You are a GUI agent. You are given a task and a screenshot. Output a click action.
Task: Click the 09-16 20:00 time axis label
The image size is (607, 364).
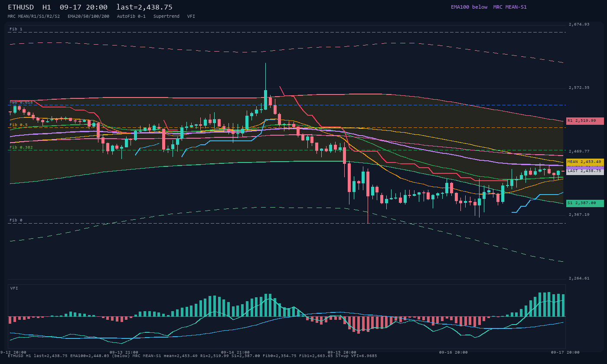[x=454, y=352]
